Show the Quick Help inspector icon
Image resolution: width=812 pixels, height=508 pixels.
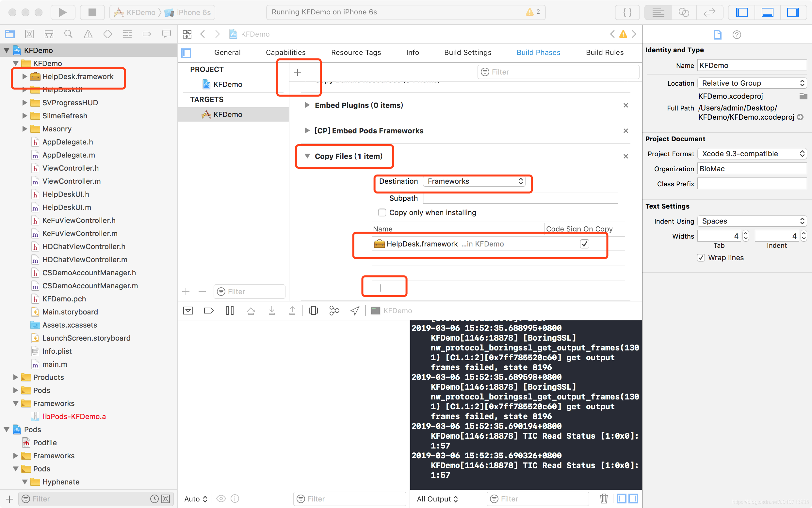(x=737, y=35)
